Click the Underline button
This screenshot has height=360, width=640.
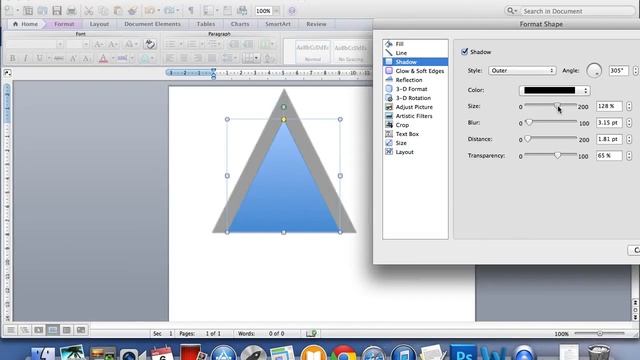(39, 58)
